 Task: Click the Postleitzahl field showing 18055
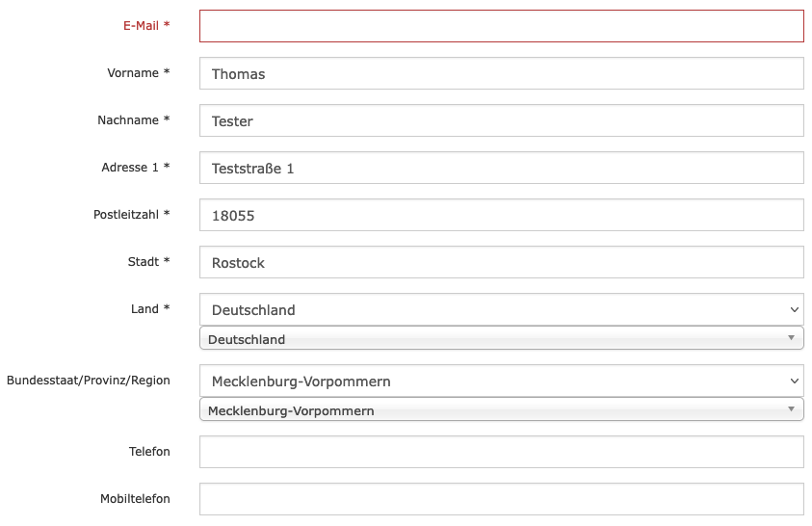(x=501, y=215)
